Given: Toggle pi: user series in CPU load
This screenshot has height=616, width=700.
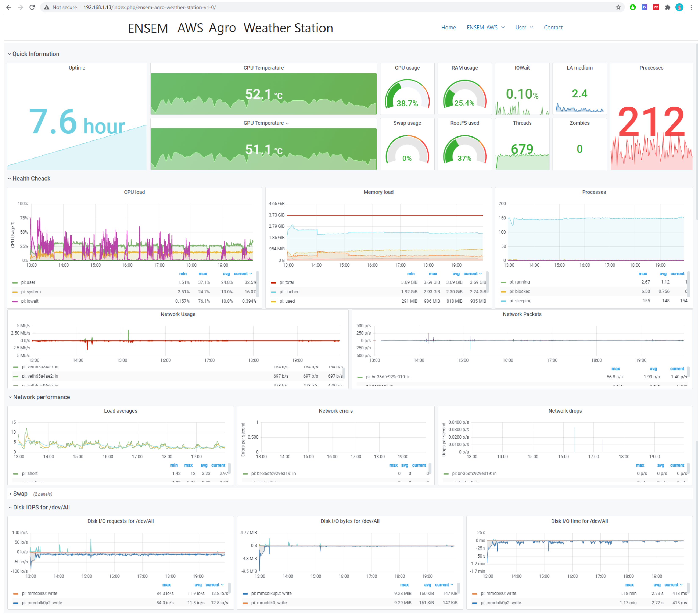Looking at the screenshot, I should pyautogui.click(x=28, y=282).
